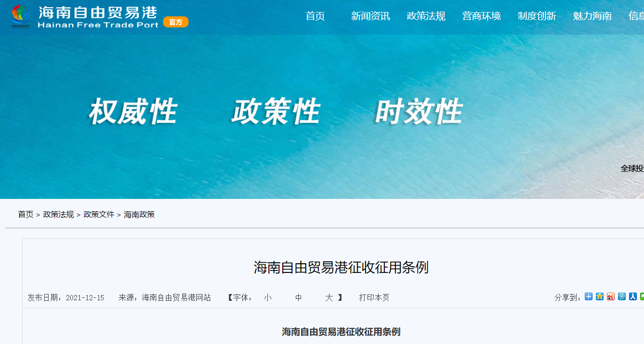This screenshot has width=644, height=344.
Task: Share to Renren icon
Action: click(633, 296)
